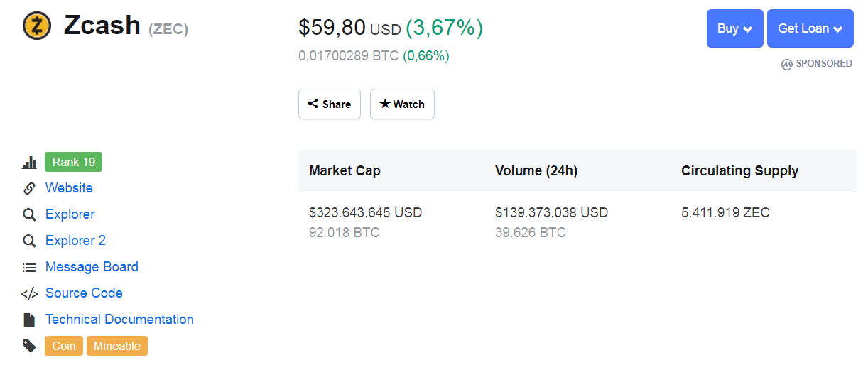Click the magnifier icon beside Explorer 2
The width and height of the screenshot is (868, 365).
pos(29,241)
